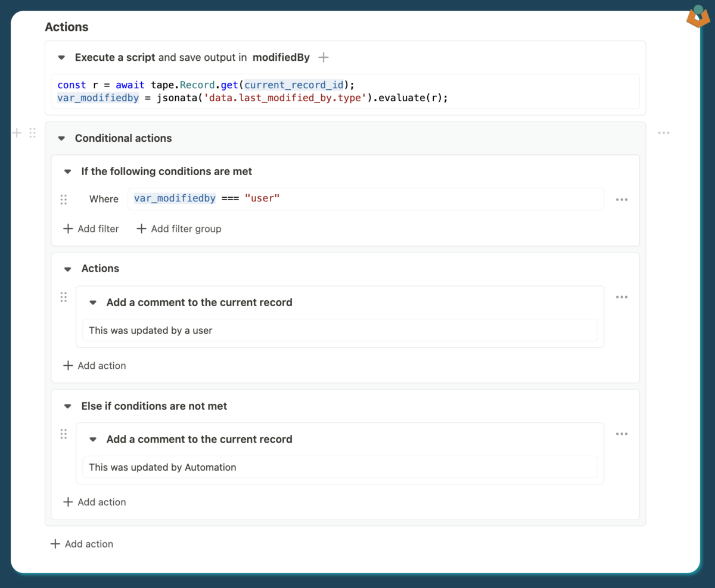
Task: Click Add filter group
Action: pos(179,229)
